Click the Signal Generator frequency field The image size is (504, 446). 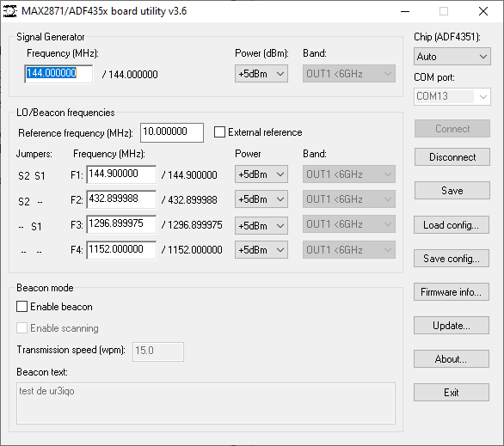58,74
